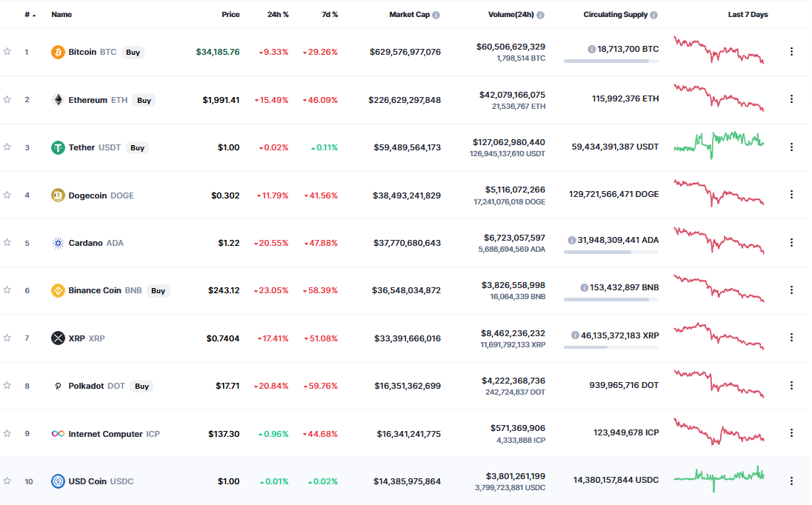
Task: Sort by the # rank column header
Action: (x=30, y=15)
